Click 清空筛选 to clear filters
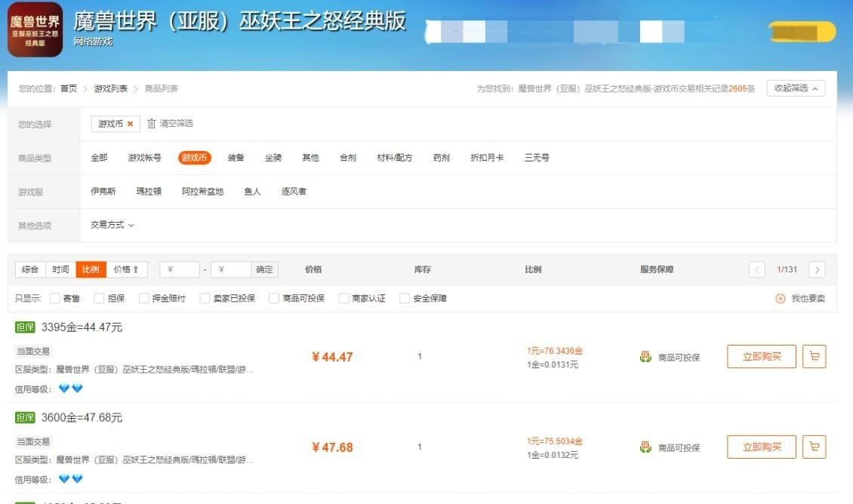The image size is (853, 504). point(176,124)
